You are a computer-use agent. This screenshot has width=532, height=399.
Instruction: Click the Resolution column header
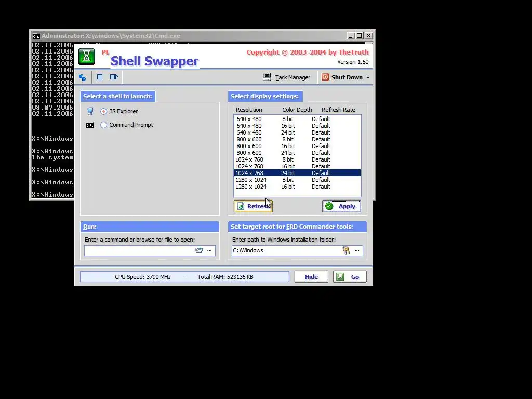[249, 110]
